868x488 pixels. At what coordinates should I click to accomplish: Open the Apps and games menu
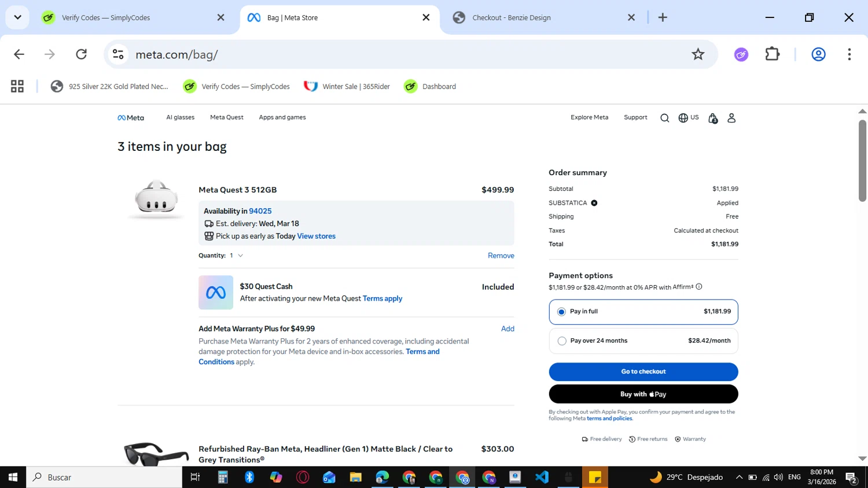pos(282,117)
